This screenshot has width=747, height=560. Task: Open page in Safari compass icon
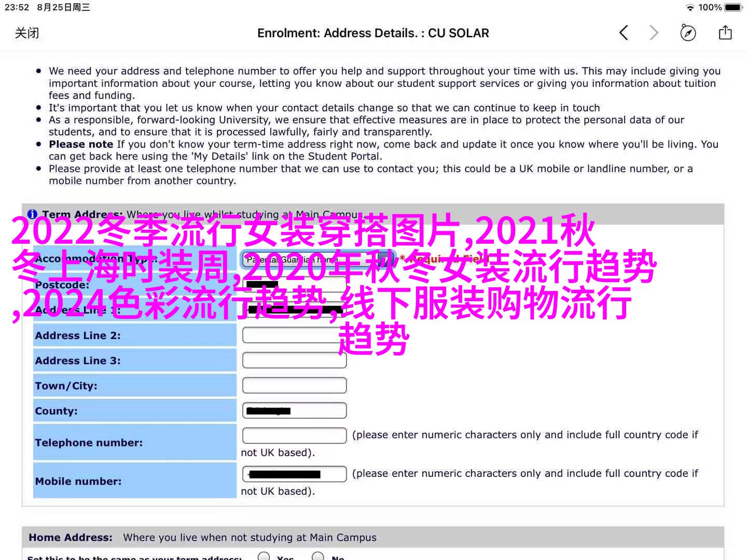688,33
